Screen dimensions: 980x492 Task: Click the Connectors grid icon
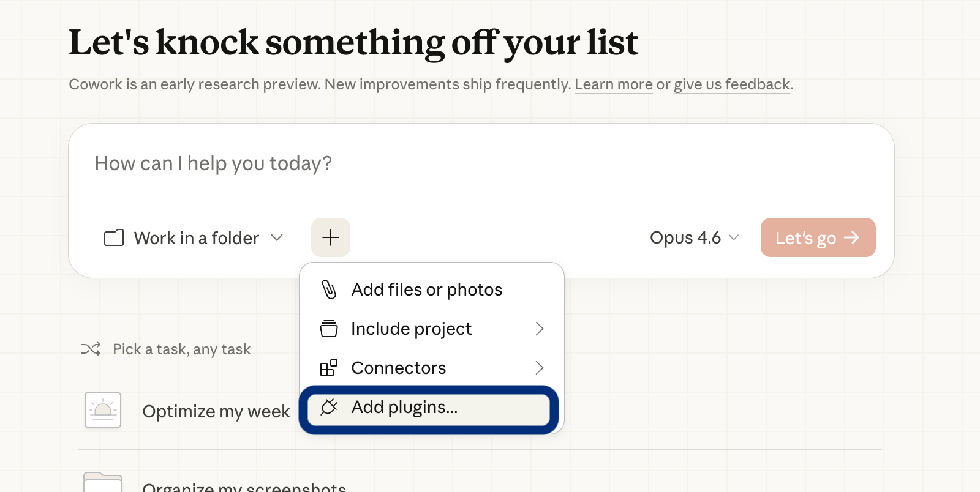(x=329, y=368)
